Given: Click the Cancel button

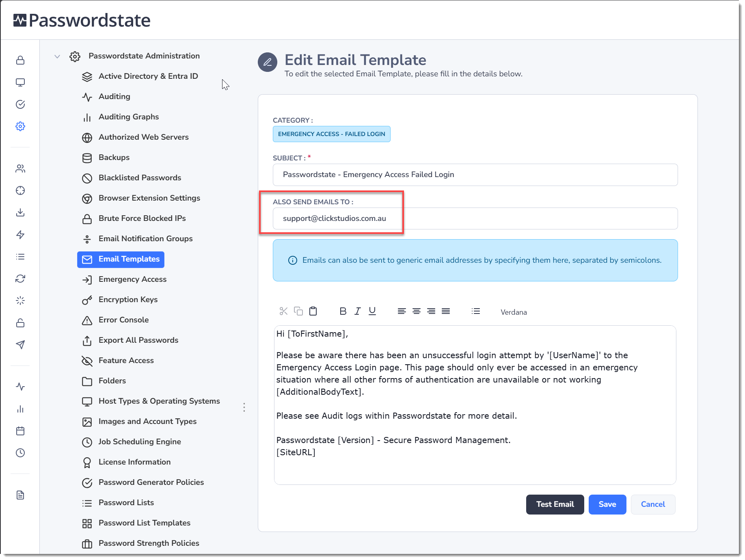Looking at the screenshot, I should [652, 504].
